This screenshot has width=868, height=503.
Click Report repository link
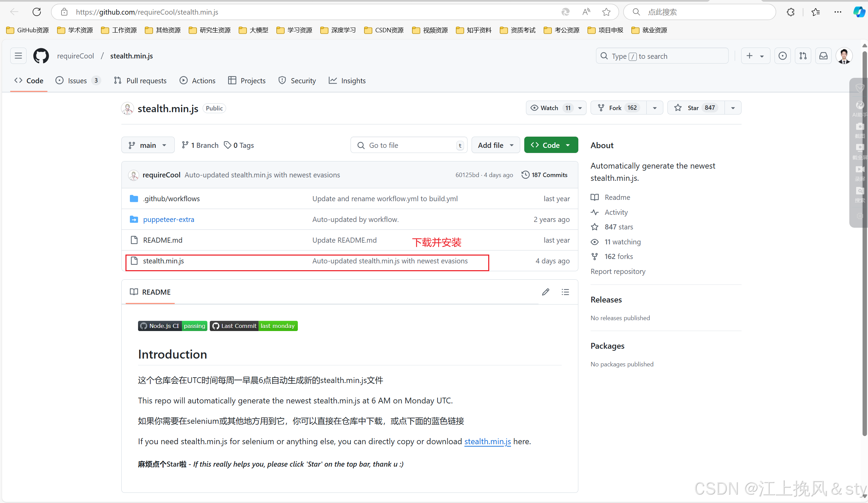click(x=618, y=271)
